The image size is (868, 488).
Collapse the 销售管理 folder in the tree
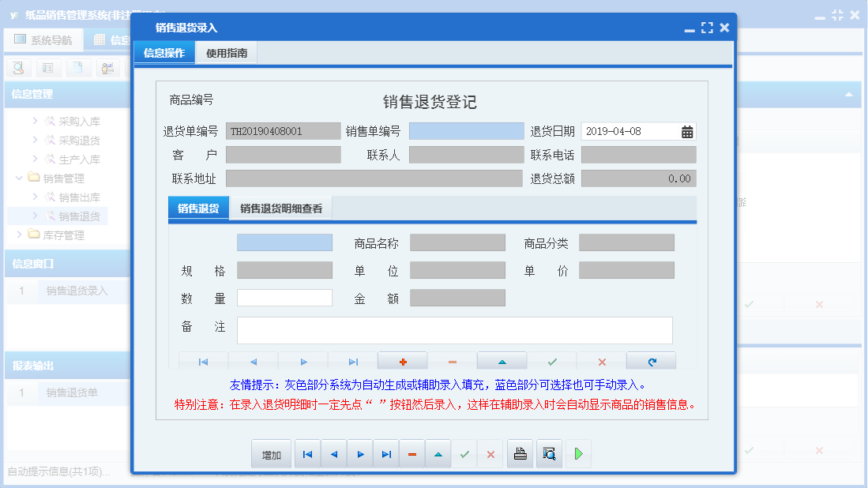(18, 178)
